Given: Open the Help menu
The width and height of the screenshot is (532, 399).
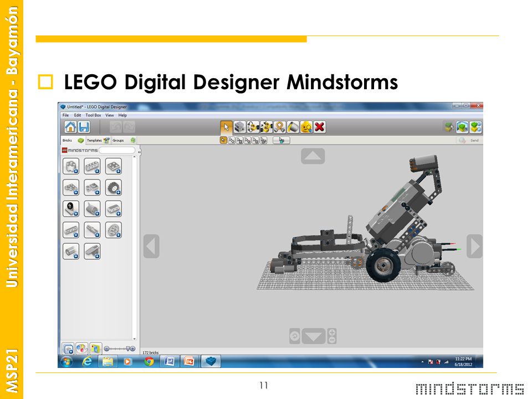Looking at the screenshot, I should pos(122,115).
